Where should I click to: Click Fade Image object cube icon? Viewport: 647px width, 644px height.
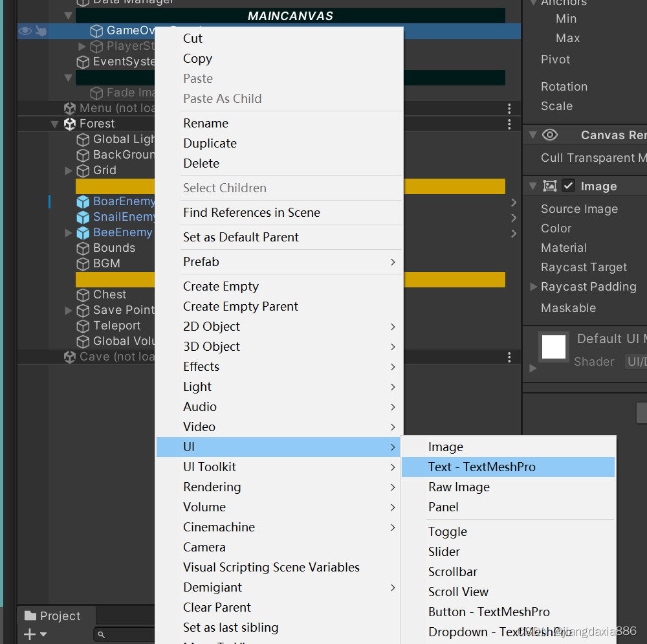[96, 93]
